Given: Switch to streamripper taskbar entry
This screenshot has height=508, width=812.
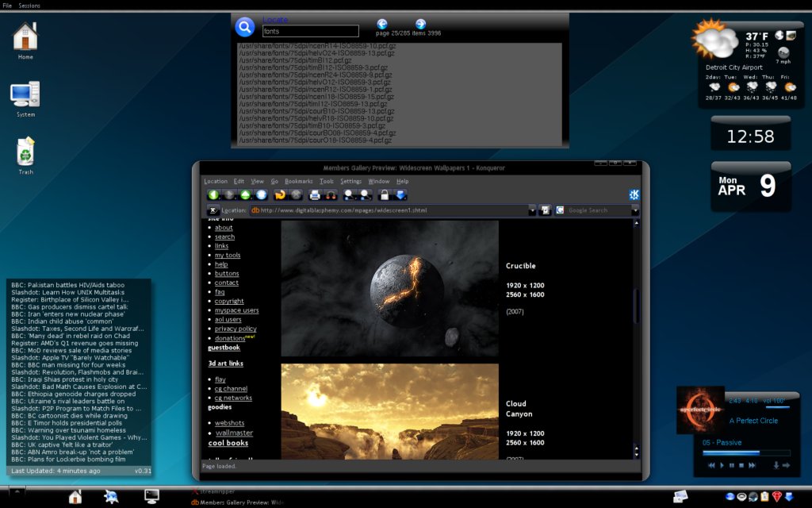Looking at the screenshot, I should (213, 491).
